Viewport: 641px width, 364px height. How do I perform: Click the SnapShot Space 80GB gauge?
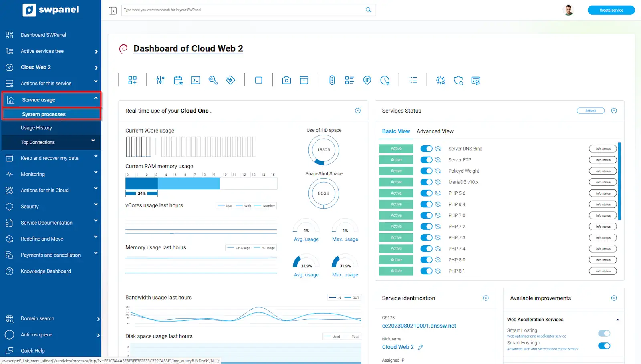tap(324, 193)
